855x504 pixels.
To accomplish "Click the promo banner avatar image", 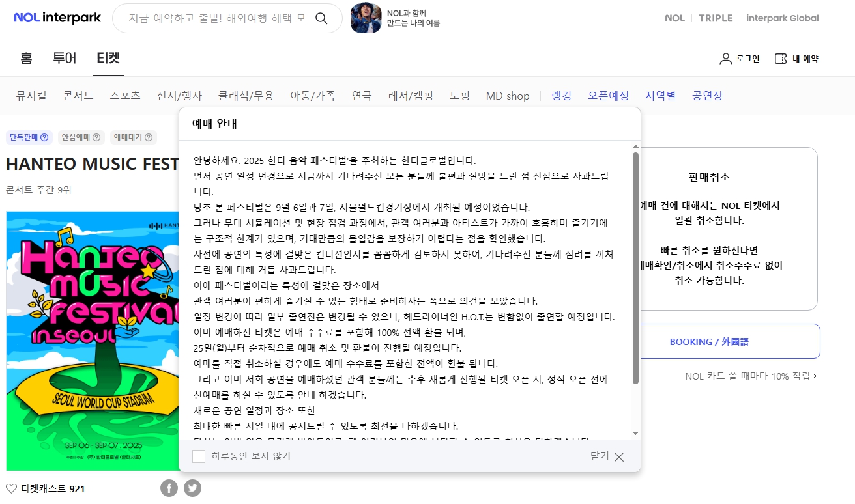I will click(366, 18).
